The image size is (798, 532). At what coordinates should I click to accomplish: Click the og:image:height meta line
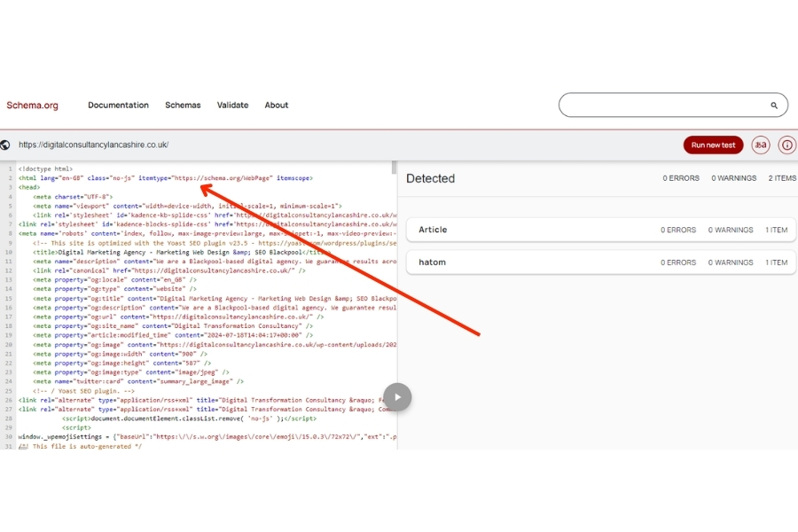121,363
